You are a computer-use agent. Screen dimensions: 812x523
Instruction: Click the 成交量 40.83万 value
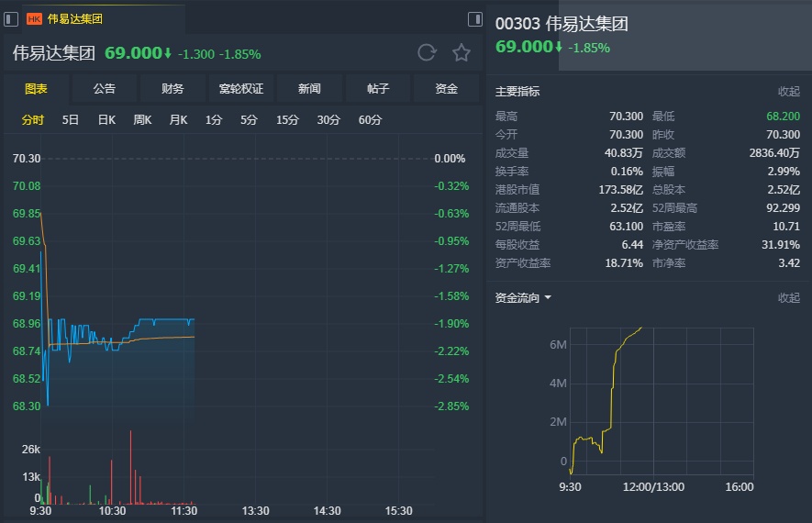pos(624,152)
